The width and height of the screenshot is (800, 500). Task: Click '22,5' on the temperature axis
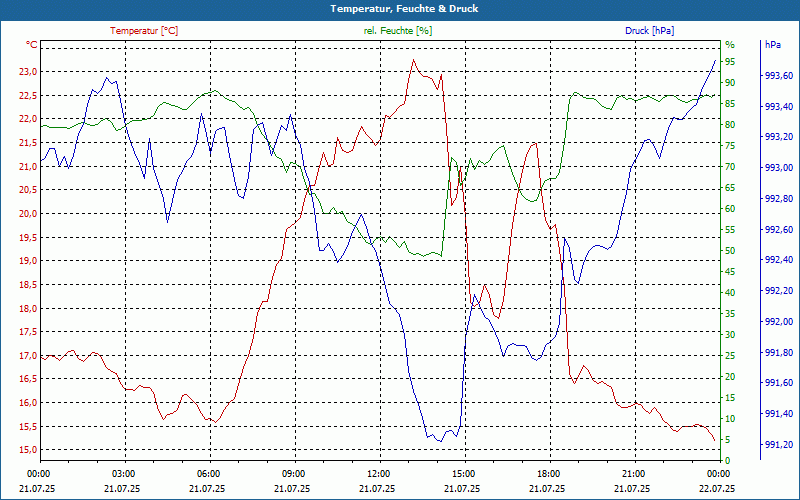(x=28, y=95)
